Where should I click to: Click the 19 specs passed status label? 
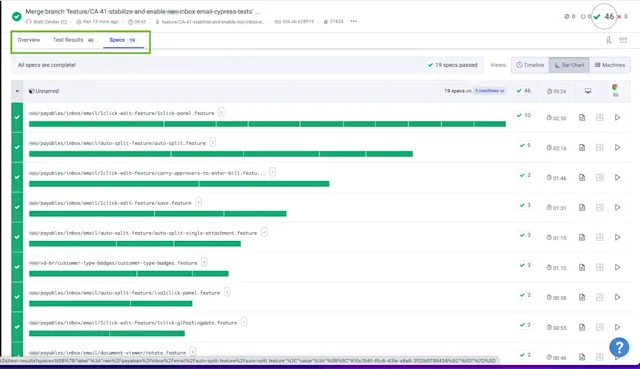coord(452,65)
